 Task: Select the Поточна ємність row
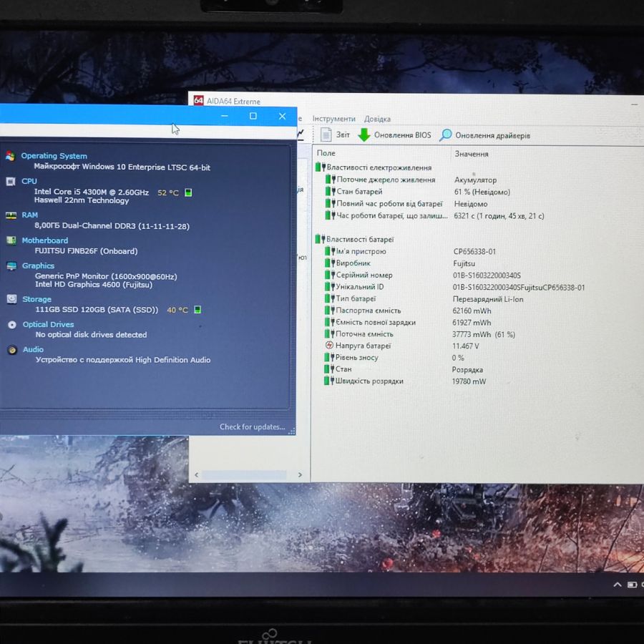[419, 334]
